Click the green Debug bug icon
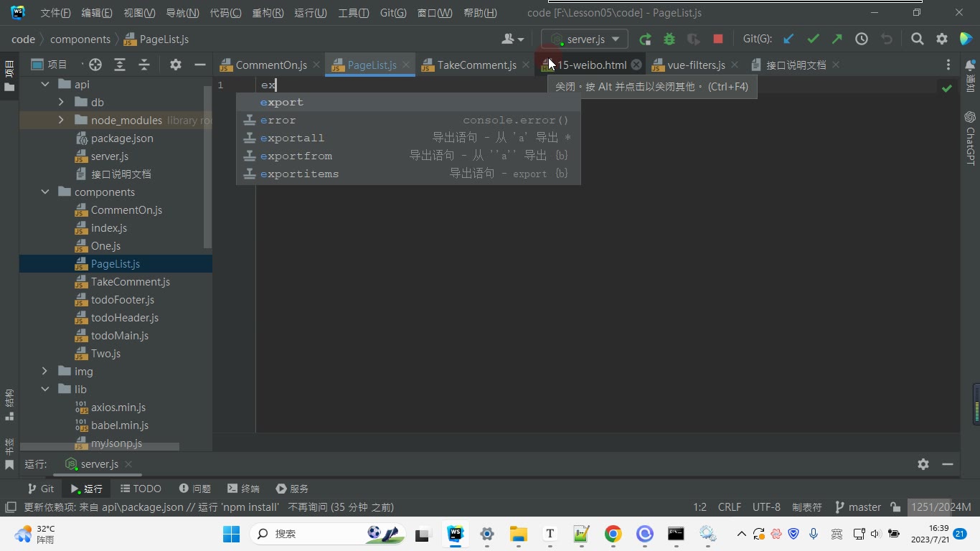Viewport: 980px width, 551px height. click(669, 39)
